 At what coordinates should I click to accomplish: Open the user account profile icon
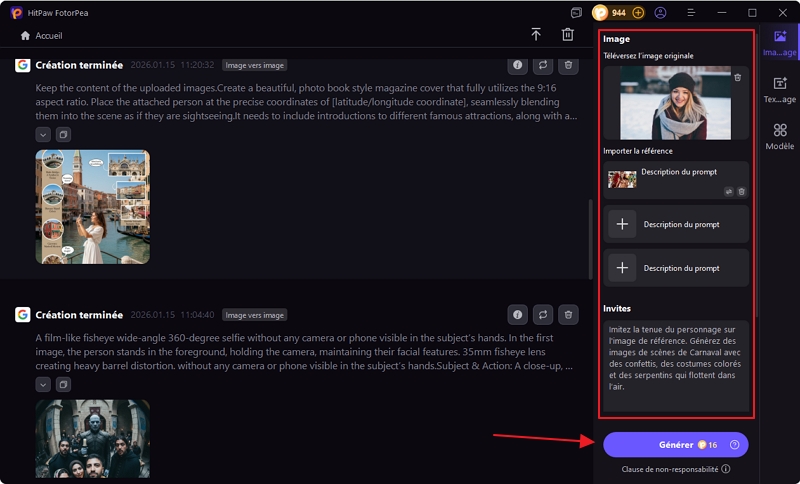coord(660,13)
